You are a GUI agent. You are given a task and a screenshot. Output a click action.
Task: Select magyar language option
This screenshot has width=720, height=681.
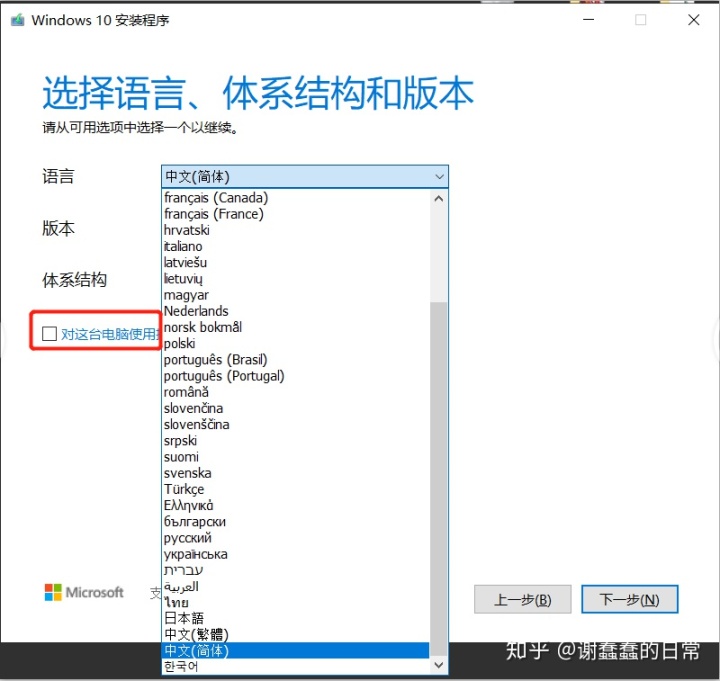296,295
